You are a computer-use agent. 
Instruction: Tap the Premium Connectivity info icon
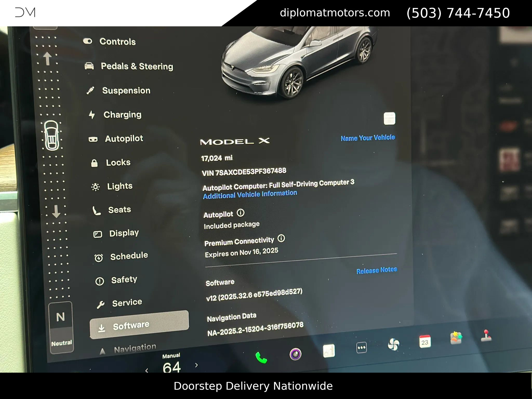[281, 238]
